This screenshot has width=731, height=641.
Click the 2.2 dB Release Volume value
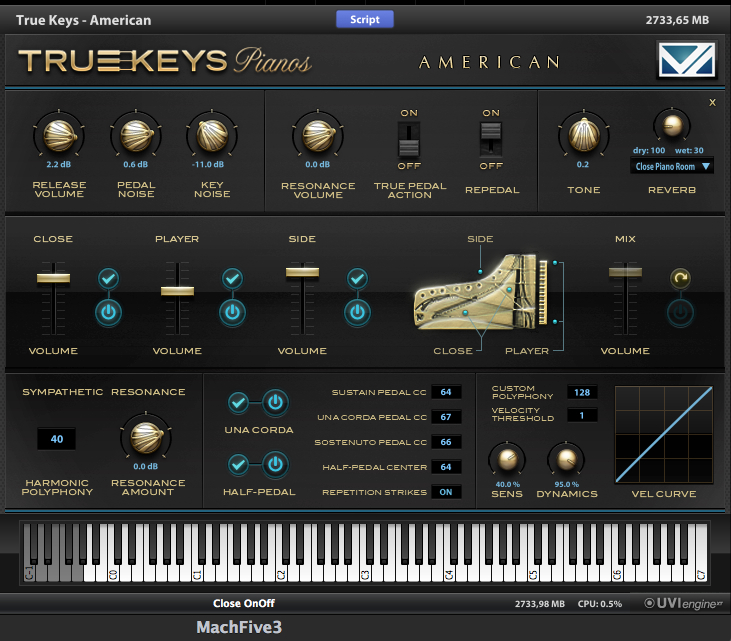[59, 165]
